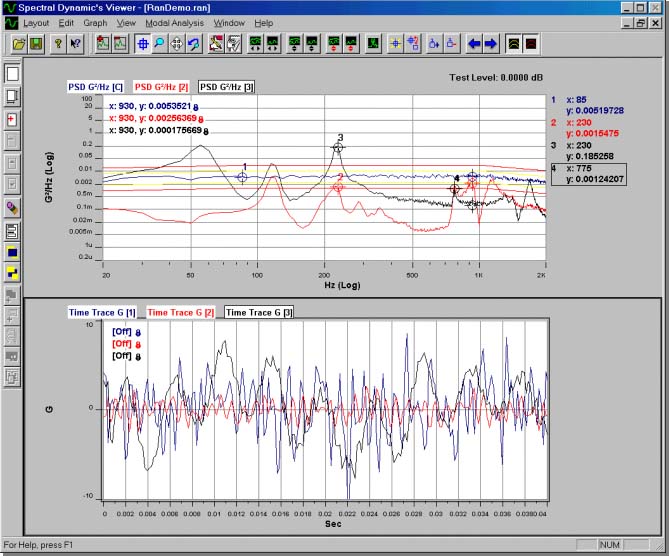Select the magnifier zoom tool
Image resolution: width=669 pixels, height=556 pixels.
coord(159,44)
